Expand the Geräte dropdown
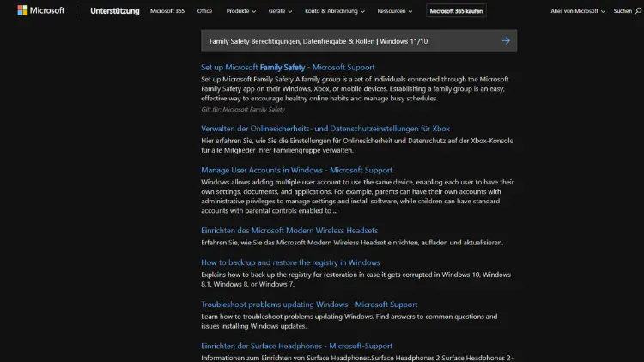The image size is (644, 362). pyautogui.click(x=280, y=11)
